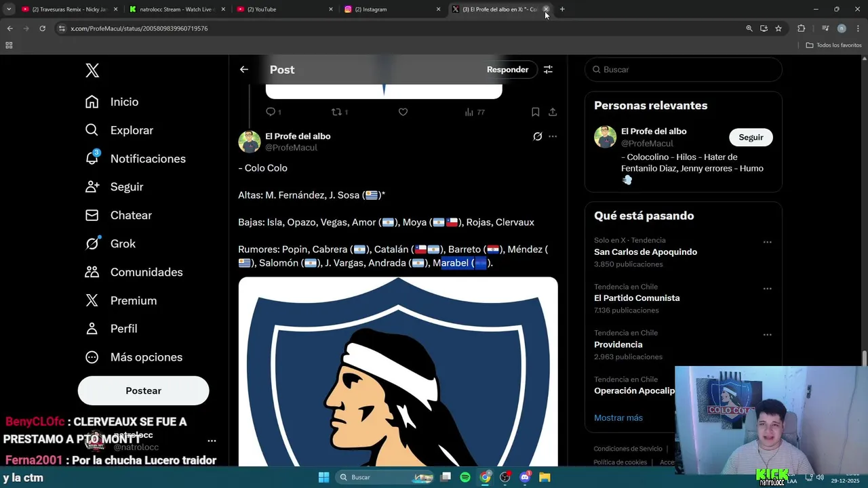Open options for Providencia trend
Viewport: 868px width, 488px height.
coord(767,334)
